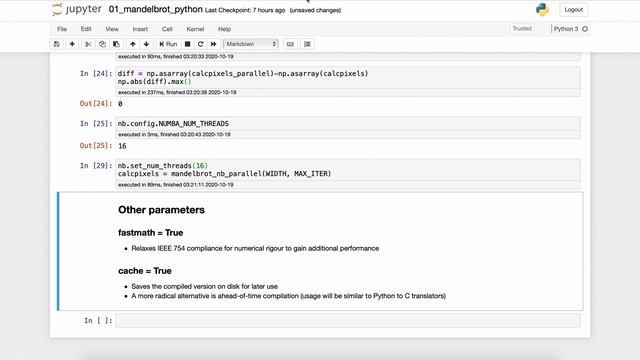This screenshot has width=640, height=360.
Task: Run the selected cell
Action: point(168,44)
